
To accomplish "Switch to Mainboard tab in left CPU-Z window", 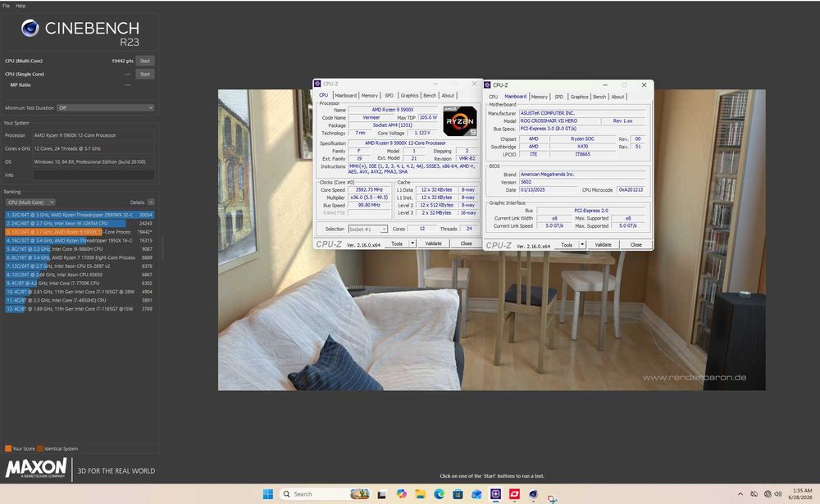I will coord(346,95).
